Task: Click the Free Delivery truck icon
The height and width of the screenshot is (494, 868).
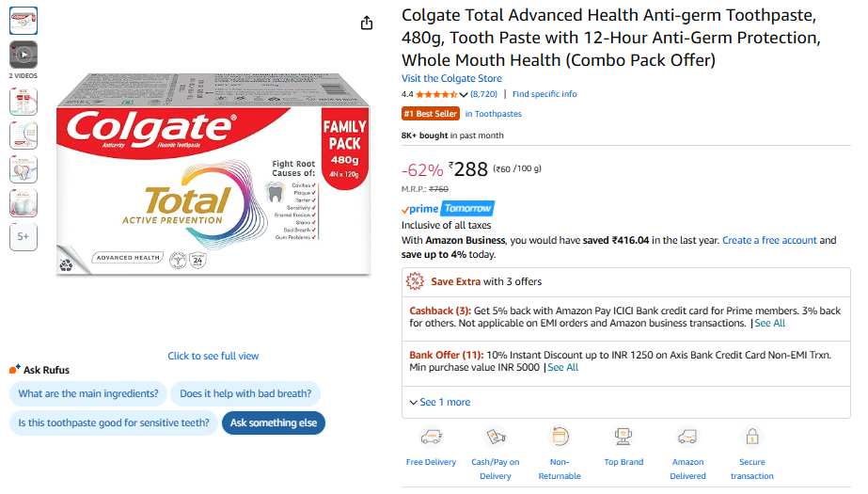Action: [x=431, y=437]
